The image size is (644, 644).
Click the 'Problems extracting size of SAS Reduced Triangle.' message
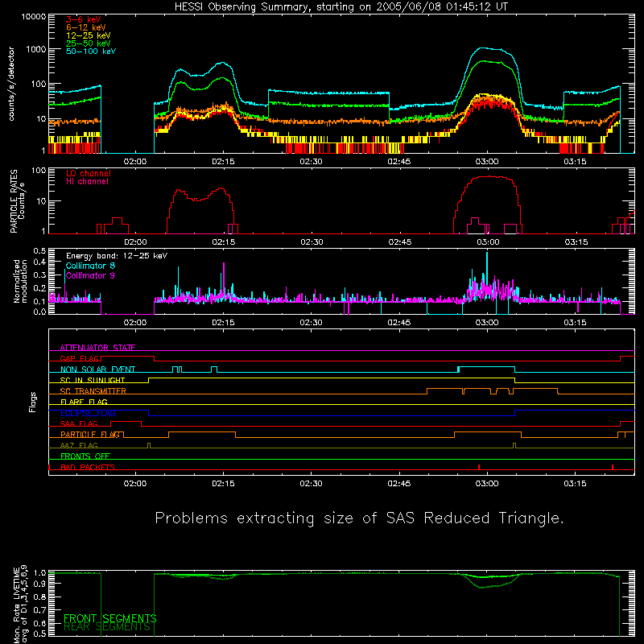coord(359,518)
